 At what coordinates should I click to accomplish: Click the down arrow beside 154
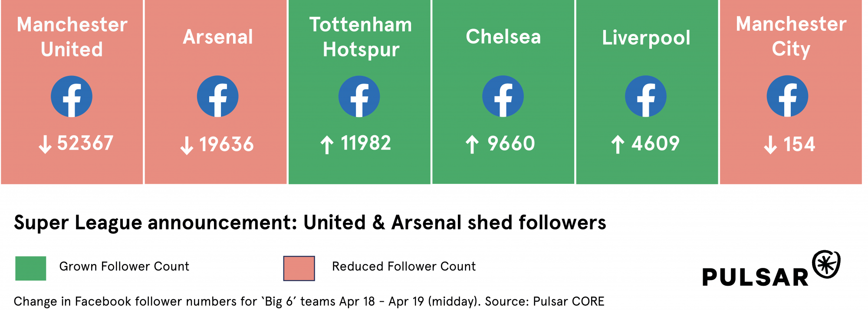770,145
